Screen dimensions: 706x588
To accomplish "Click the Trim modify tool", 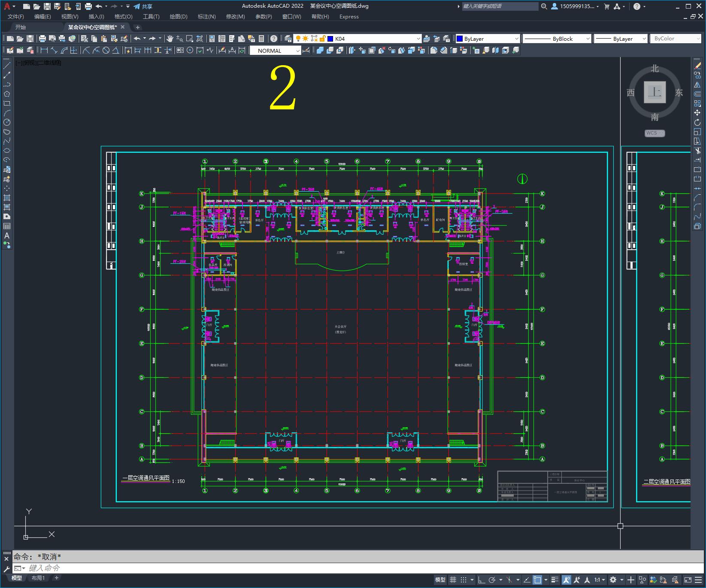I will pos(697,151).
